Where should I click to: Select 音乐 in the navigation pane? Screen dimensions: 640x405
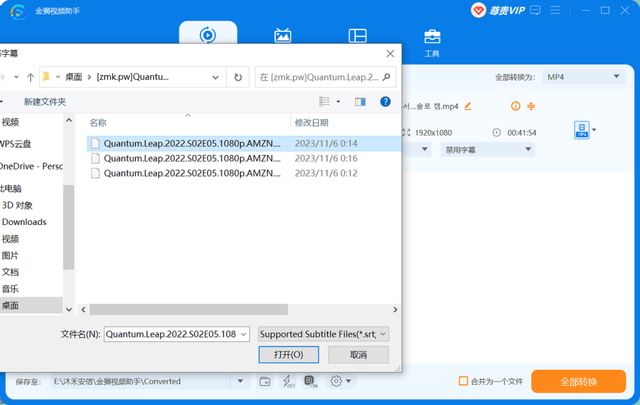pyautogui.click(x=10, y=289)
